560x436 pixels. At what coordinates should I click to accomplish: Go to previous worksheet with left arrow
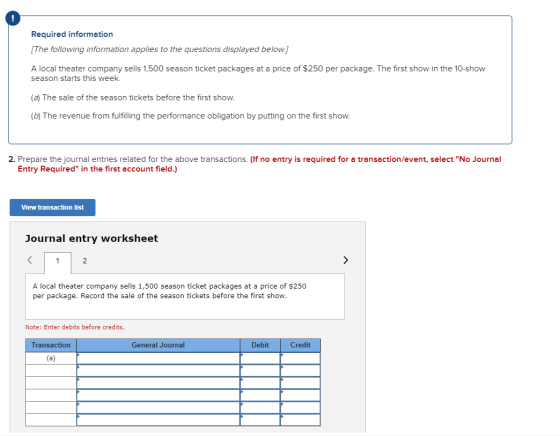coord(30,260)
